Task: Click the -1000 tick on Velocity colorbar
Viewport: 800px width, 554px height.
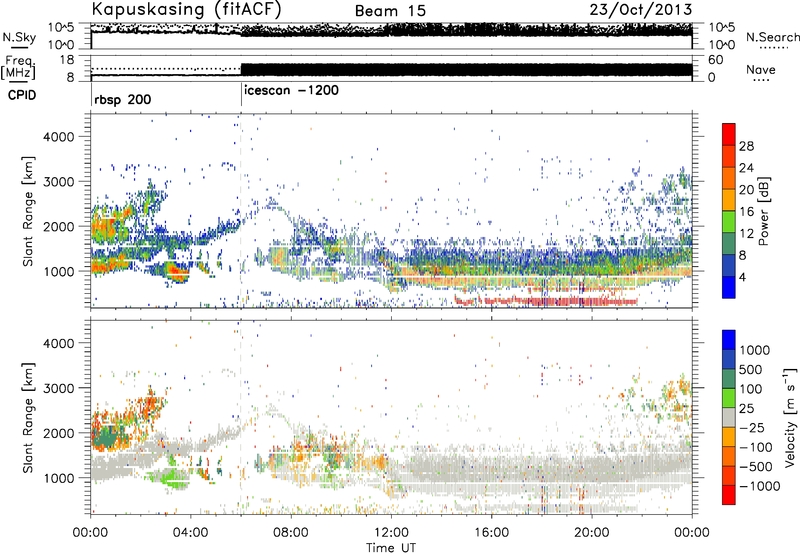Action: click(759, 486)
